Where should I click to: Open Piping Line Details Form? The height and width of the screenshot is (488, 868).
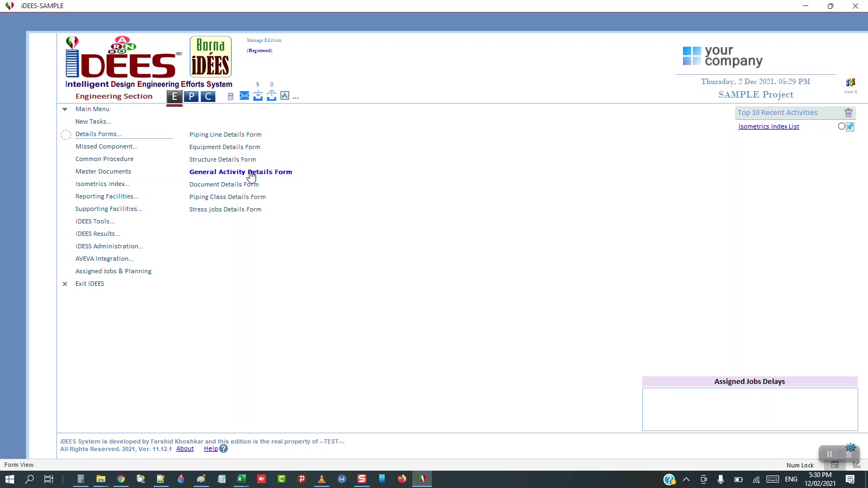[225, 134]
